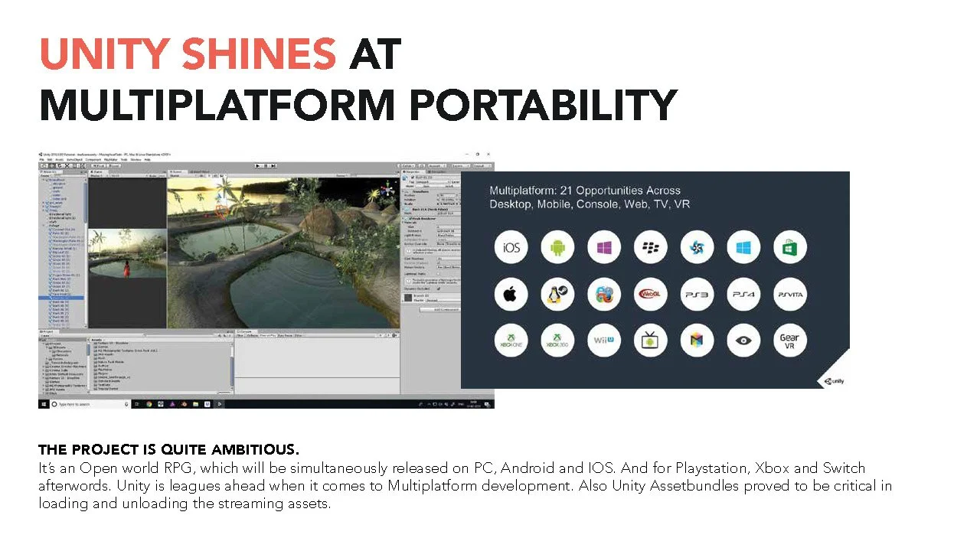Viewport: 980px width, 551px height.
Task: Select the Move tool in Unity toolbar
Action: tap(51, 166)
